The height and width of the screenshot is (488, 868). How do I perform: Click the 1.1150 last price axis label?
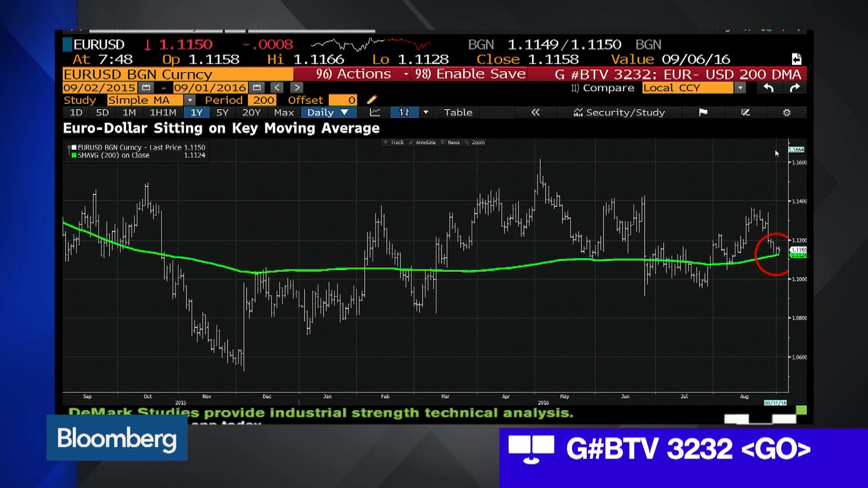point(798,250)
